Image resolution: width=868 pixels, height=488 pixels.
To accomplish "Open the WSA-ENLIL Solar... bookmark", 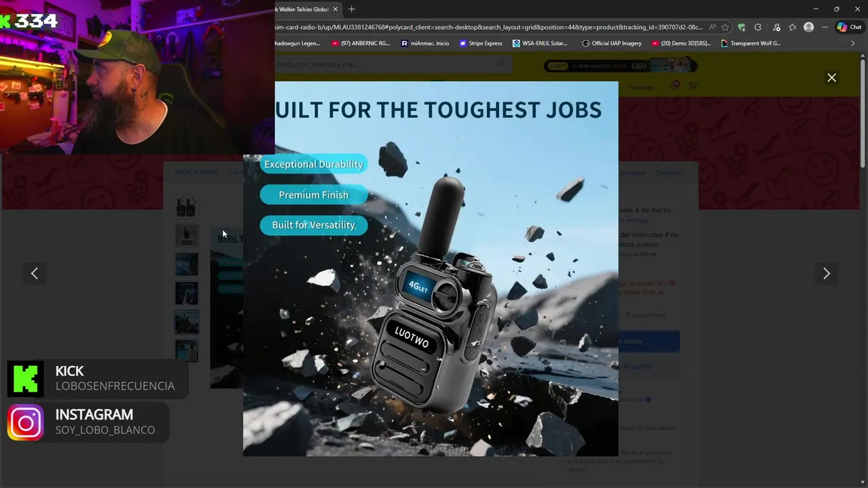I will (540, 43).
